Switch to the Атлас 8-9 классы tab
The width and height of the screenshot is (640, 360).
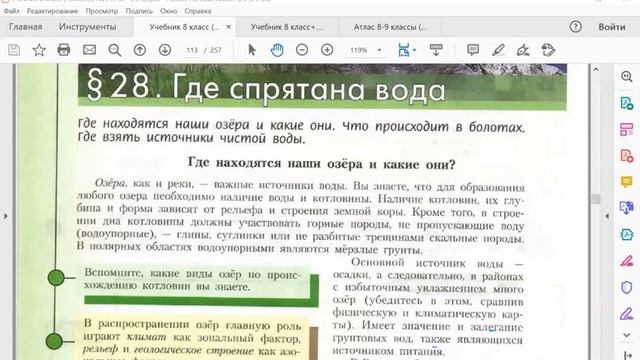(390, 27)
